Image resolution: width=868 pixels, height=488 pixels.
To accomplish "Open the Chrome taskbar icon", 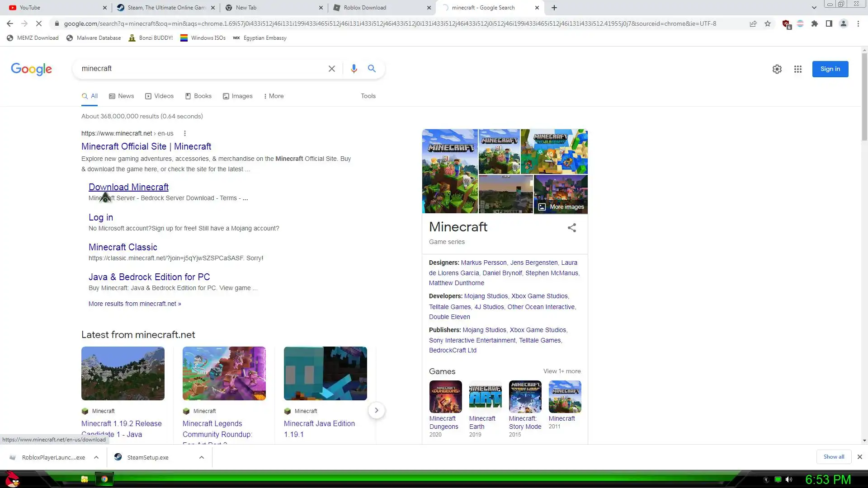I will coord(104,479).
